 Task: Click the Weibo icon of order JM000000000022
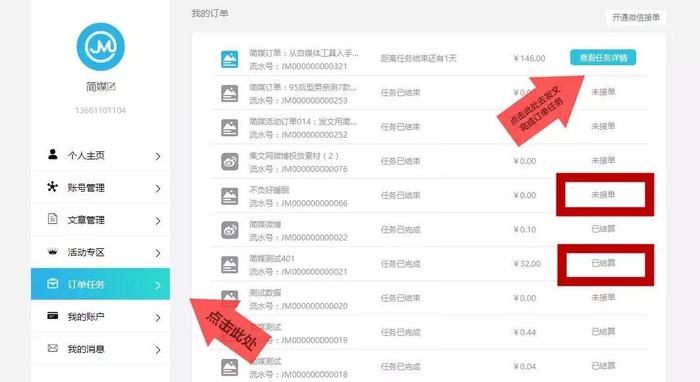coord(230,230)
